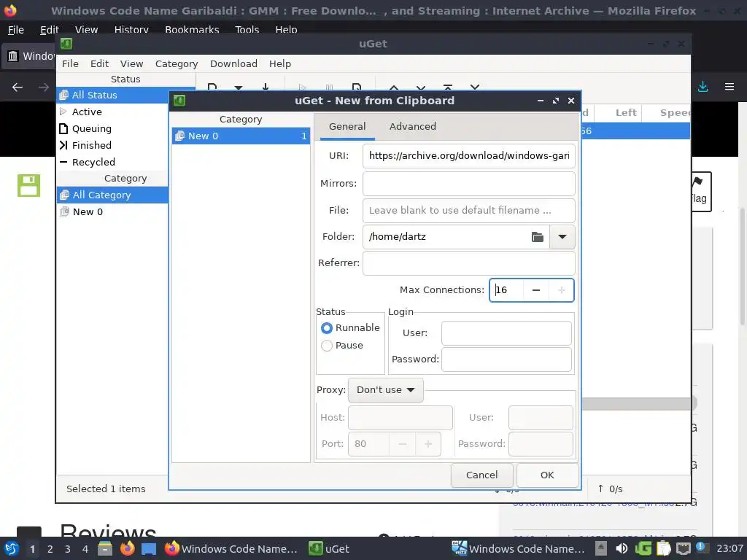
Task: Click the File name input field
Action: click(x=469, y=211)
